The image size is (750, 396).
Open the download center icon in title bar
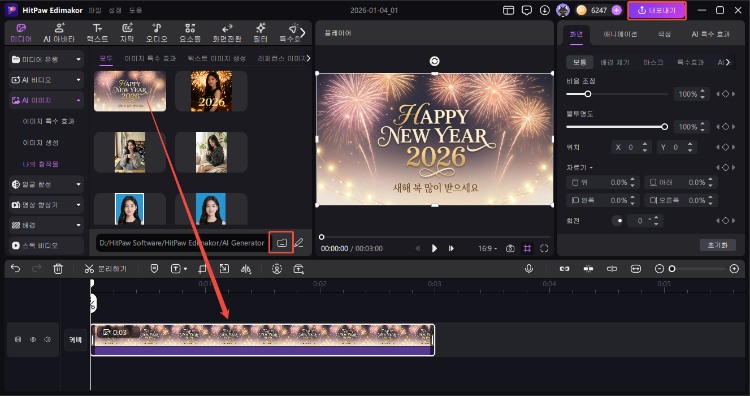tap(544, 10)
